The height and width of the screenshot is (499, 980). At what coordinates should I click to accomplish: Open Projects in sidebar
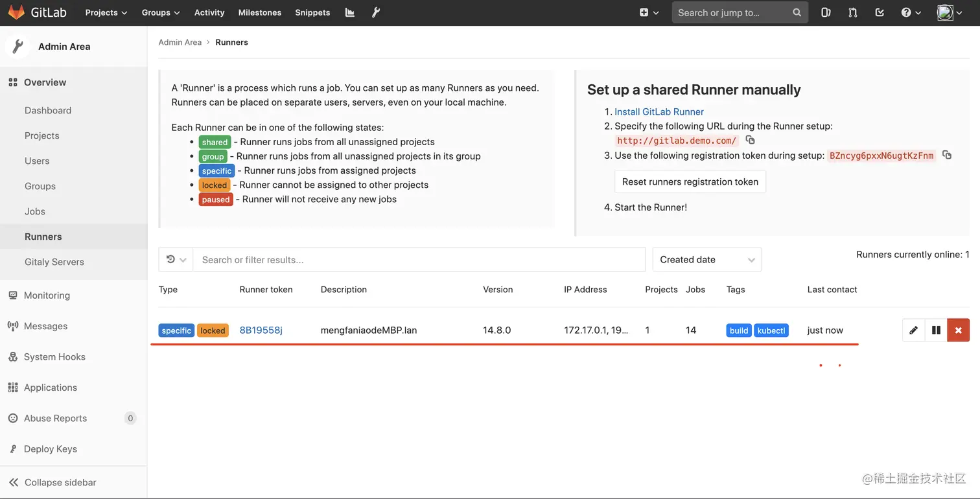(42, 135)
